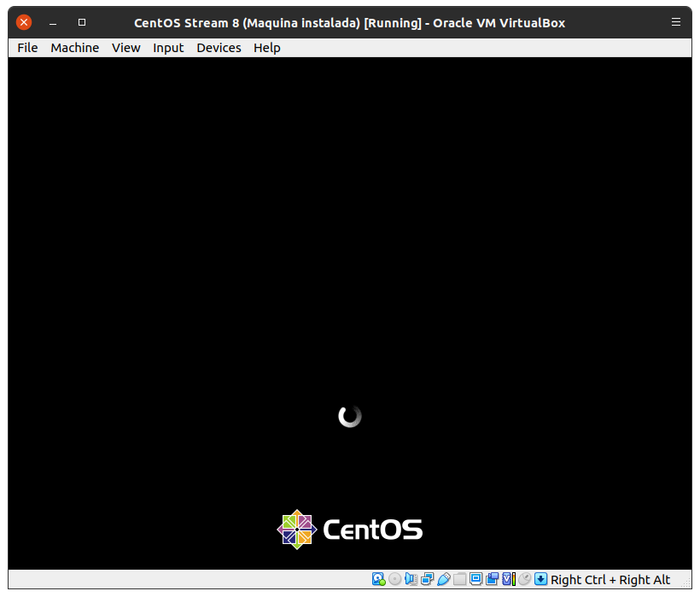Expand the View menu
700x597 pixels.
[125, 48]
